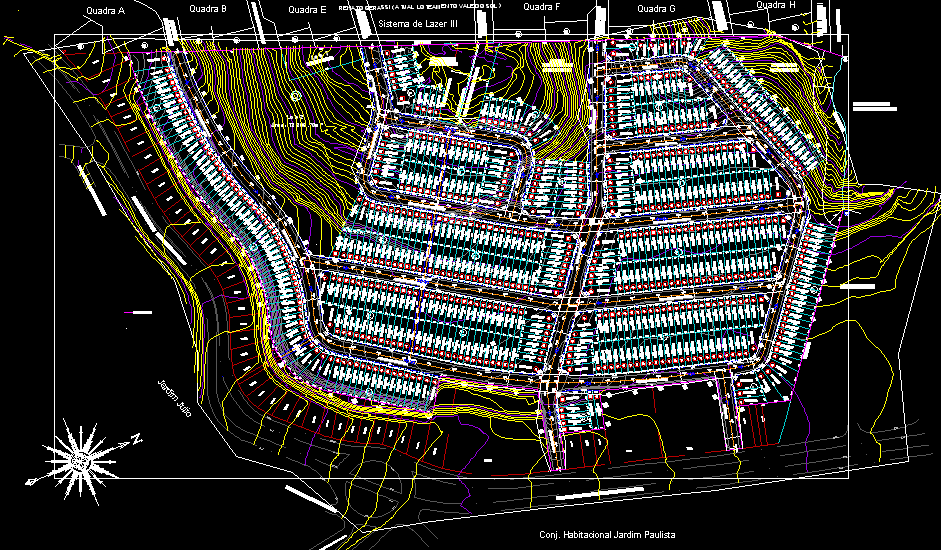Viewport: 941px width, 550px height.
Task: Pick the 'Quadra E' annotation
Action: pos(306,9)
